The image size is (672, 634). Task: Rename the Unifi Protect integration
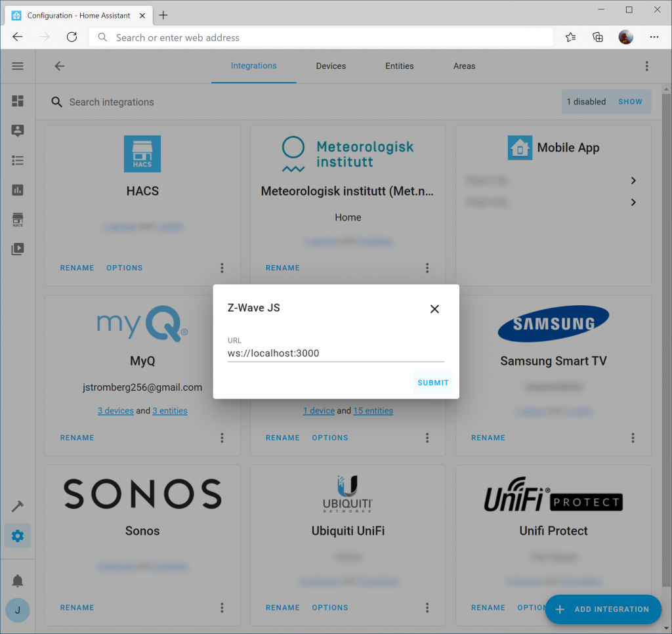[488, 608]
